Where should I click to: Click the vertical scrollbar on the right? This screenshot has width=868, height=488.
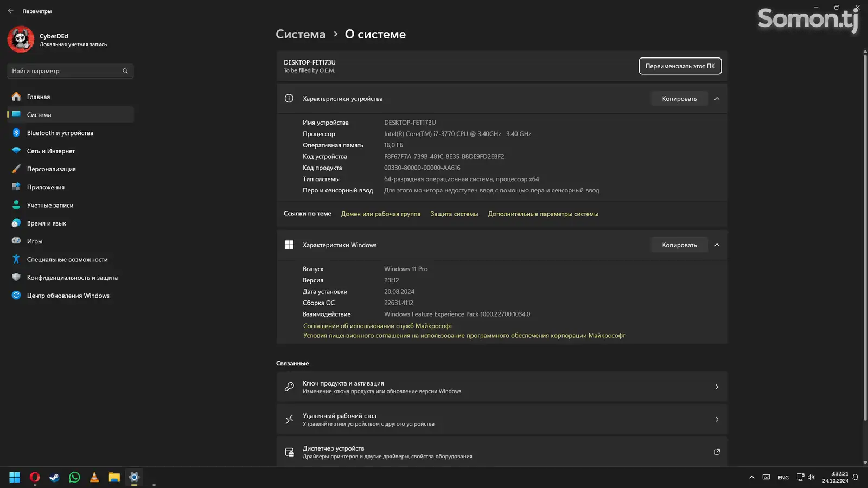(x=865, y=237)
